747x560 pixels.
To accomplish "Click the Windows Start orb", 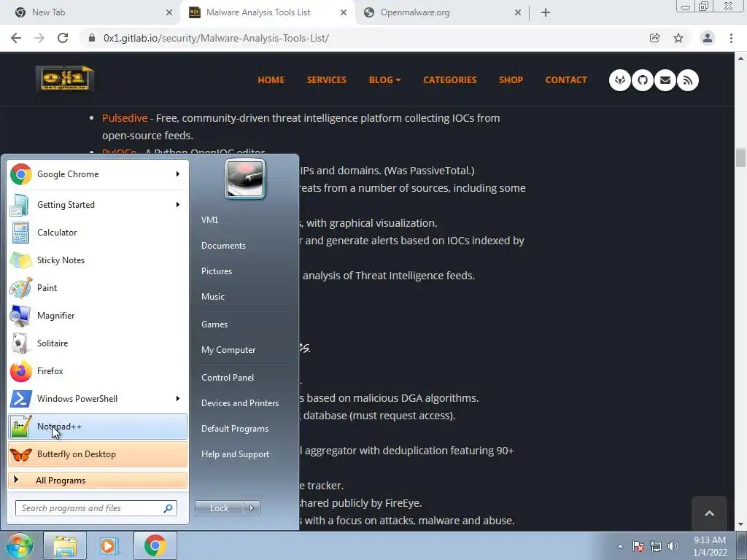I will pyautogui.click(x=19, y=545).
